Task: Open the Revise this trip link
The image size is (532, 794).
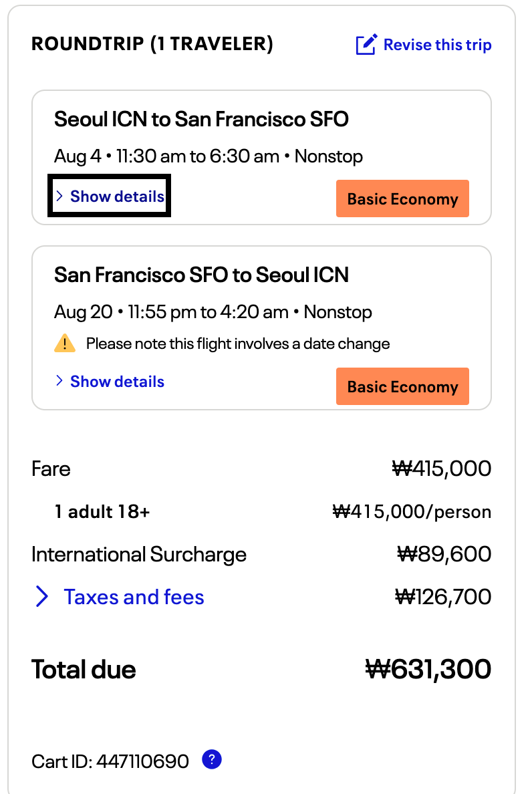Action: point(424,45)
